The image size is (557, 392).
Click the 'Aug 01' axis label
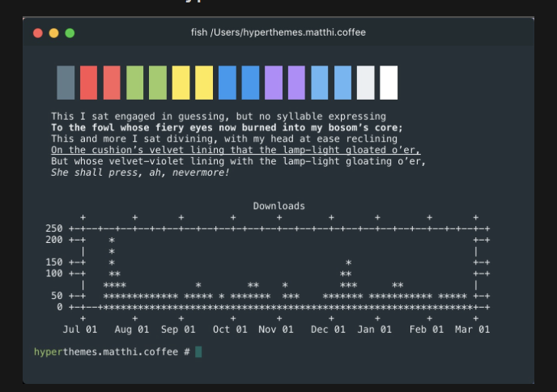click(x=132, y=330)
